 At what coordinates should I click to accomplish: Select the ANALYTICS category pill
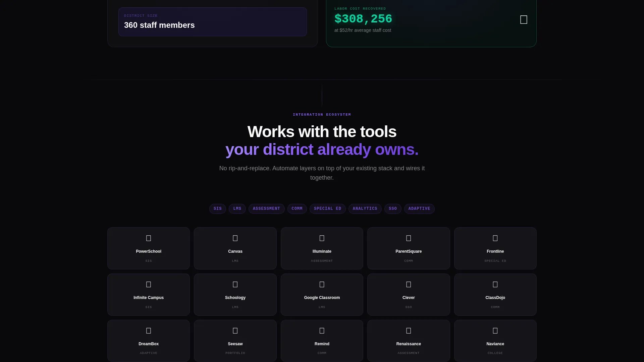point(365,209)
